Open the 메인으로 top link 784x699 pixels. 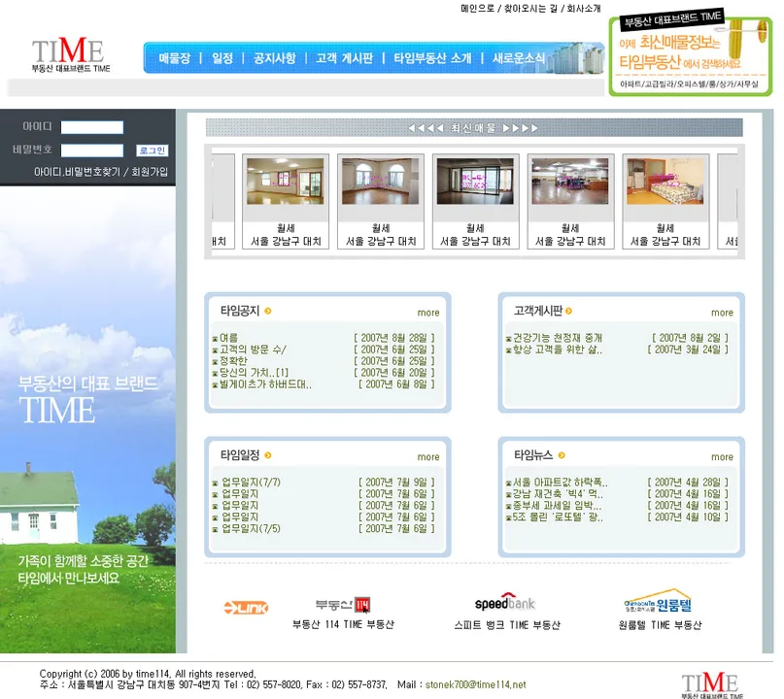(x=477, y=9)
